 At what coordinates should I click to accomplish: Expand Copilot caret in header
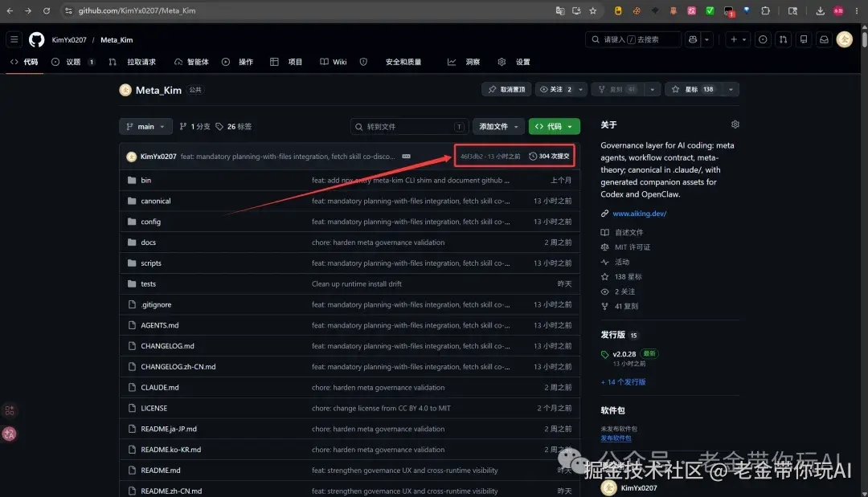707,39
